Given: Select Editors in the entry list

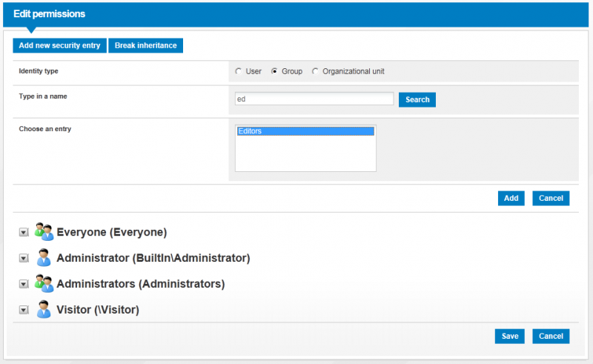Looking at the screenshot, I should click(x=305, y=131).
